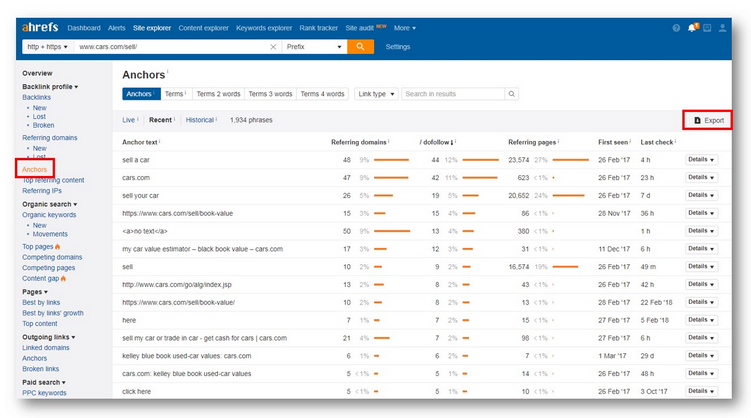This screenshot has height=418, width=751.
Task: Click the ahrefs logo
Action: 40,27
